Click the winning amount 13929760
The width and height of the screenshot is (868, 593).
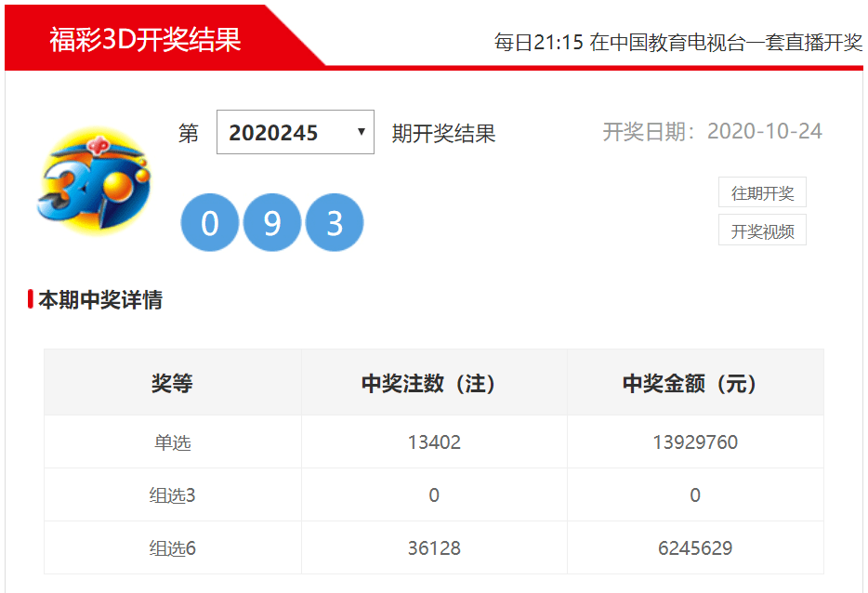694,442
